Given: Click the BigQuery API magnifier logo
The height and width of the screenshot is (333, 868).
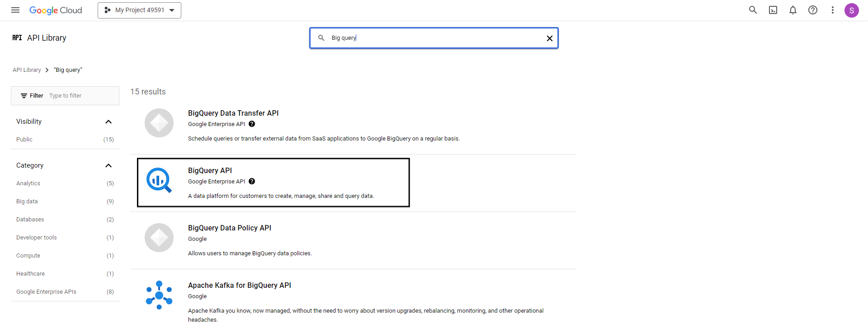Looking at the screenshot, I should [159, 180].
